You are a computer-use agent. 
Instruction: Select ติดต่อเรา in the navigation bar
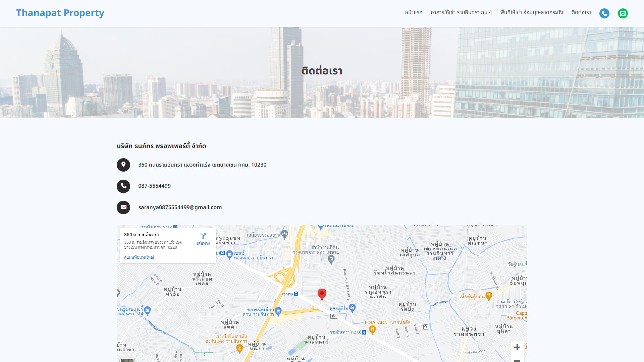pyautogui.click(x=581, y=12)
